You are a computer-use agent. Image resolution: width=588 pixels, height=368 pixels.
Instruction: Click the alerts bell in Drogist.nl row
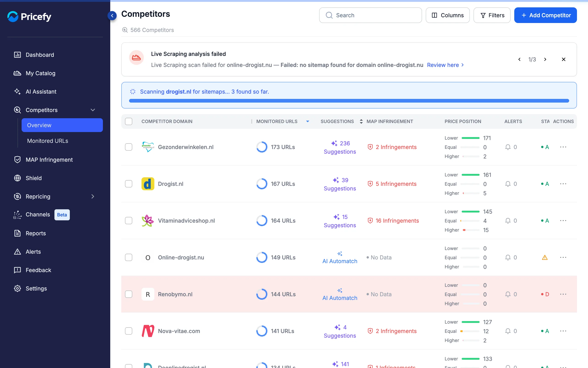[x=508, y=184]
